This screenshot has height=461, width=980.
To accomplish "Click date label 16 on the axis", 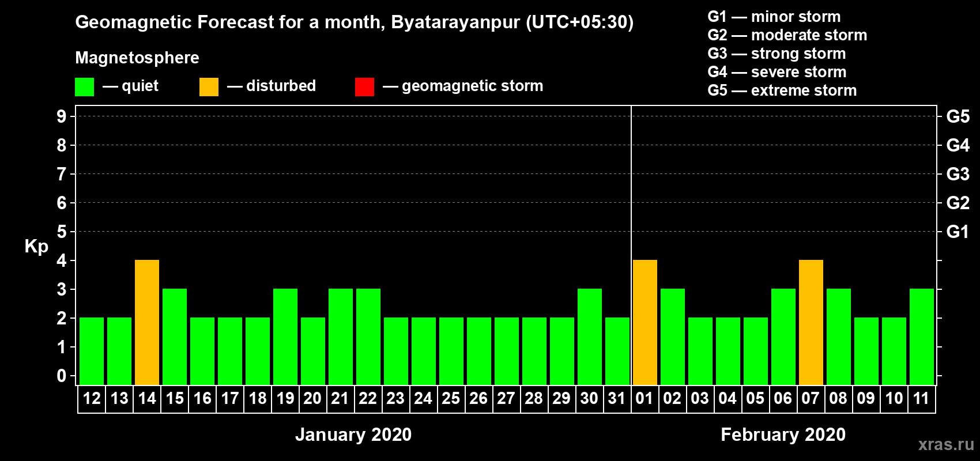I will click(x=202, y=398).
